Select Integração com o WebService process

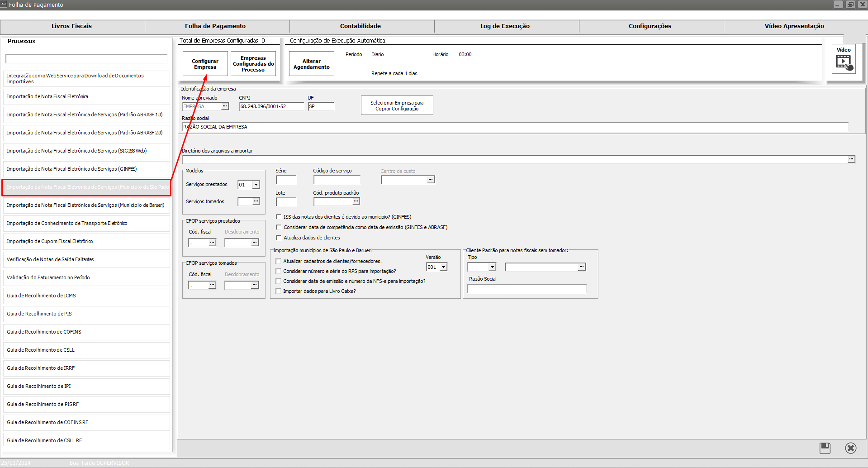(86, 79)
